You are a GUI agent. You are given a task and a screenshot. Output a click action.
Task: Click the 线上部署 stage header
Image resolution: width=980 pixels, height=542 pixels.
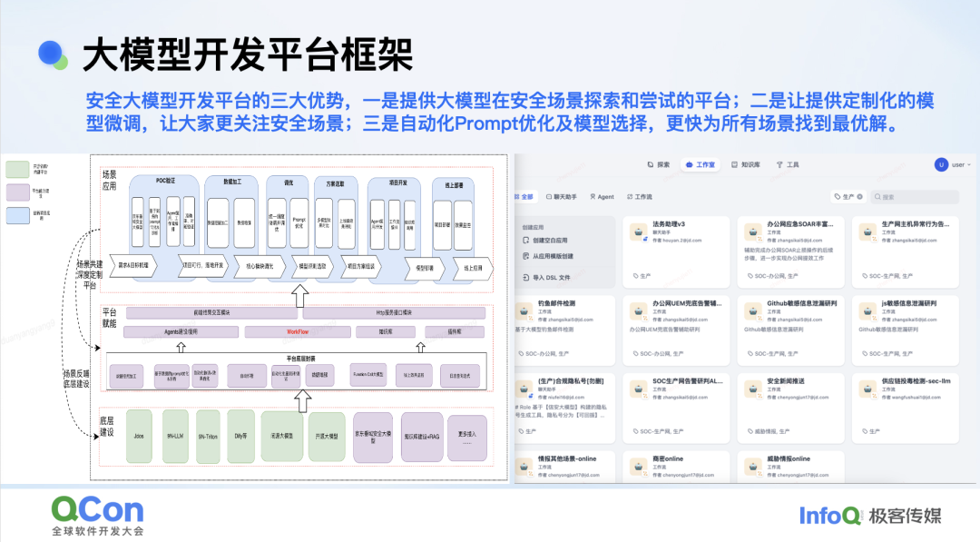(454, 185)
